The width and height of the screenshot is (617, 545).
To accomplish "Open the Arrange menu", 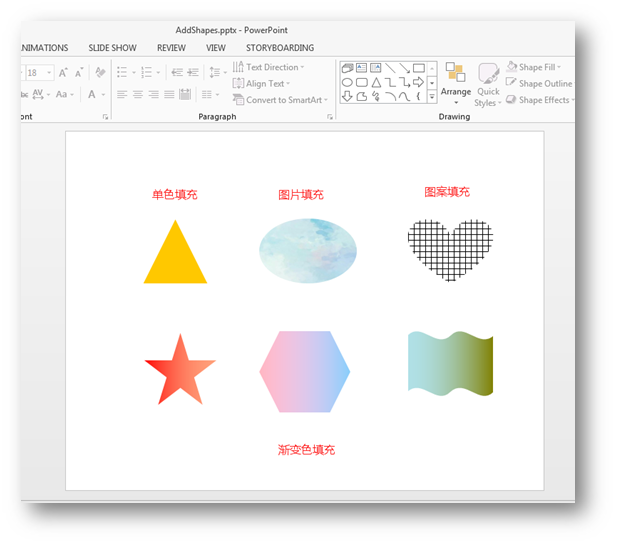I will tap(456, 83).
